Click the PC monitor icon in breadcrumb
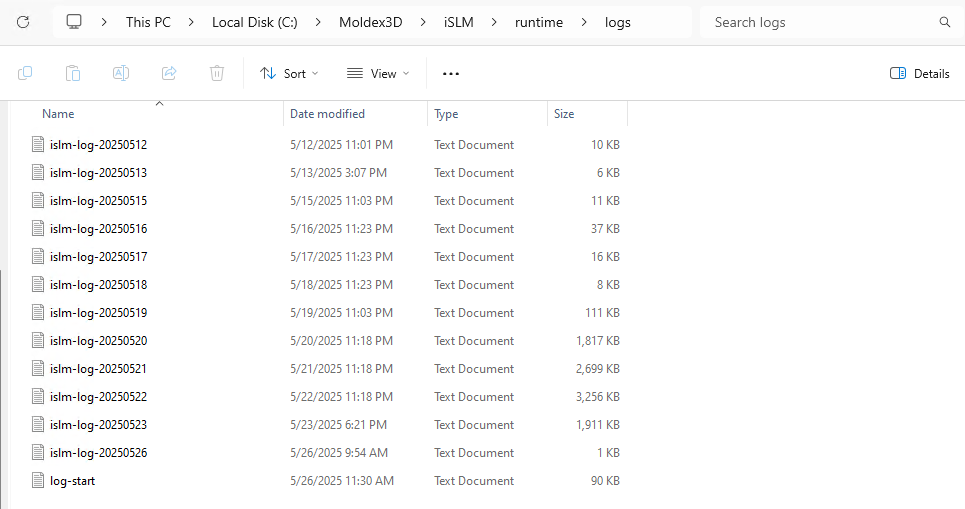 point(74,22)
